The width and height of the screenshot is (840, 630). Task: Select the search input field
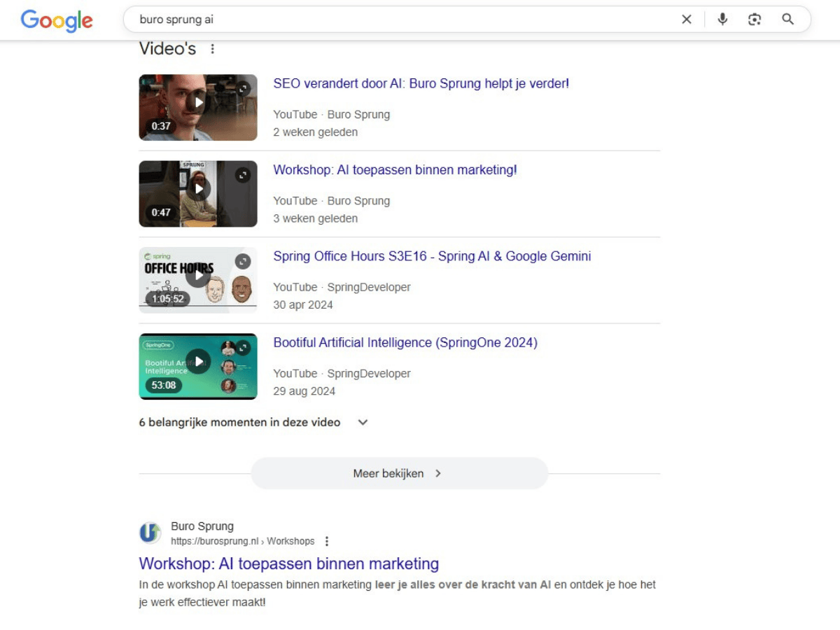coord(350,19)
